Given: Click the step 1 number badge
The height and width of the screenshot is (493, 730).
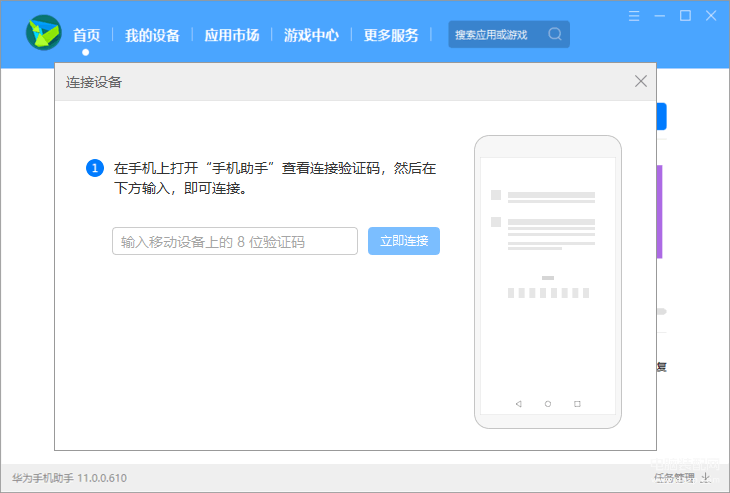Looking at the screenshot, I should click(x=95, y=168).
